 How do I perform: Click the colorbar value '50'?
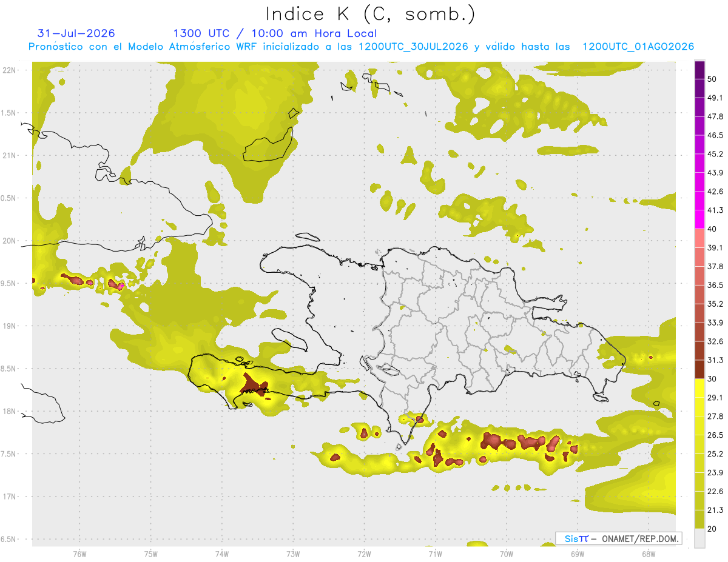coord(713,79)
